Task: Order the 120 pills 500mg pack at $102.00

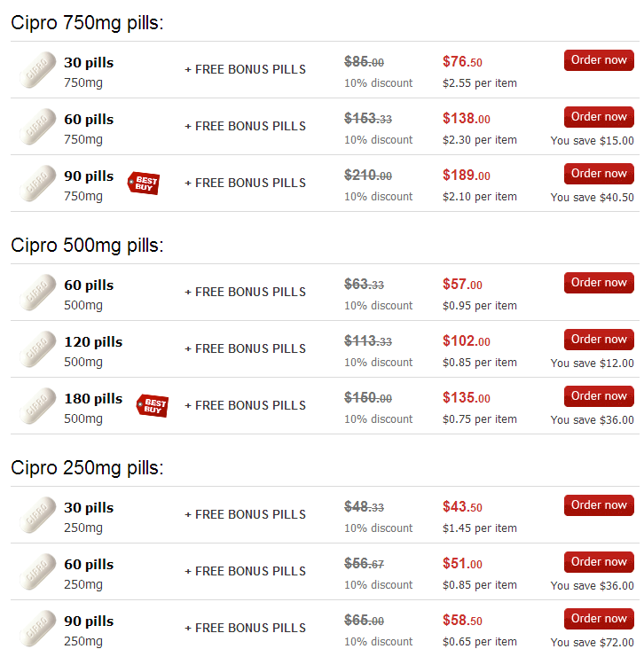Action: (x=599, y=340)
